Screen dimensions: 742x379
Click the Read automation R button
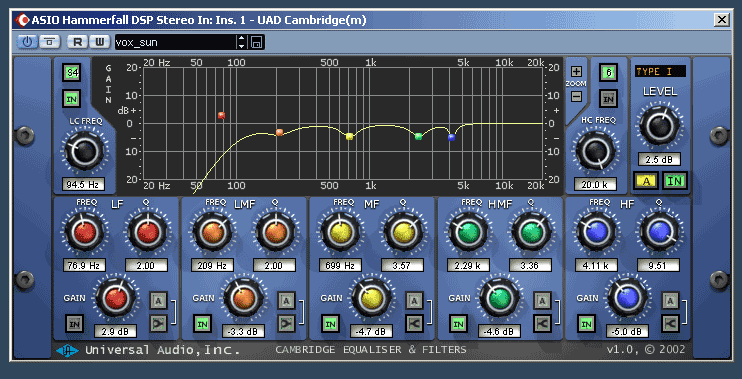click(77, 42)
